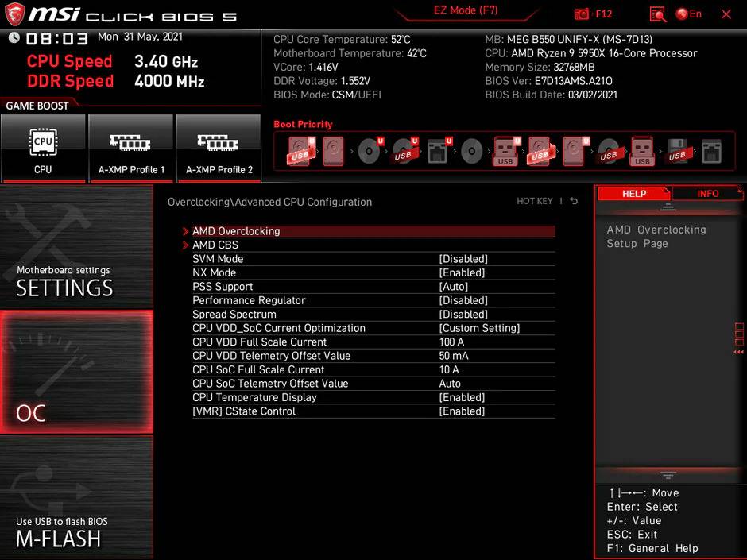The width and height of the screenshot is (747, 560).
Task: Click the language globe icon
Action: point(682,14)
